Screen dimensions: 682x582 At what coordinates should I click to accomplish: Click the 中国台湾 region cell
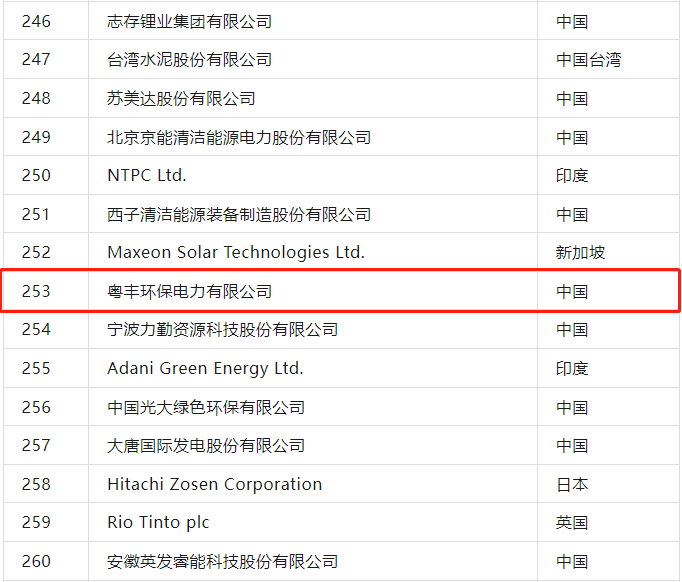(588, 60)
